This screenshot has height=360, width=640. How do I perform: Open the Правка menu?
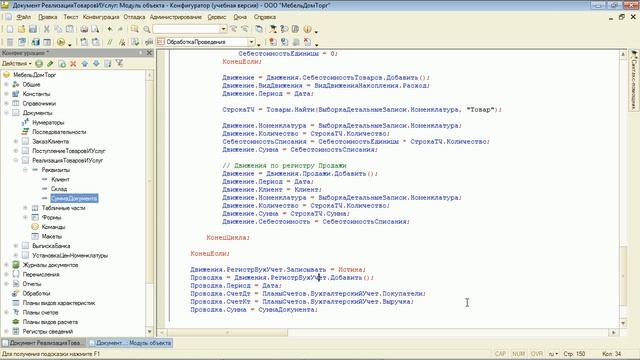coord(47,17)
